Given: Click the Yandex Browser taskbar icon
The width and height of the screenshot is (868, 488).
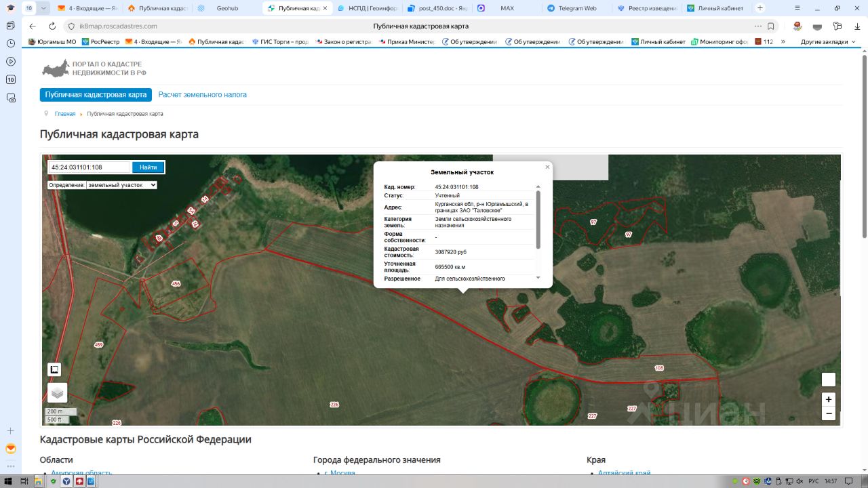Looking at the screenshot, I should (66, 481).
